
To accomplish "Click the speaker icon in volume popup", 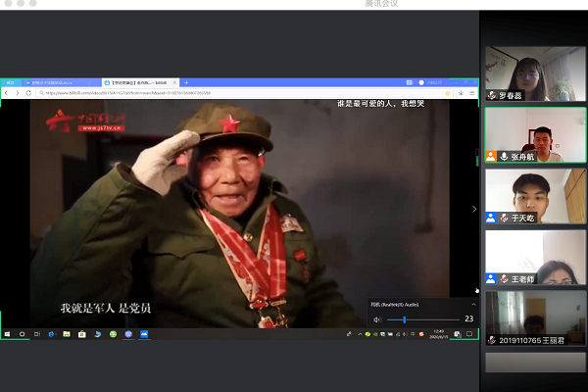I will tap(377, 319).
